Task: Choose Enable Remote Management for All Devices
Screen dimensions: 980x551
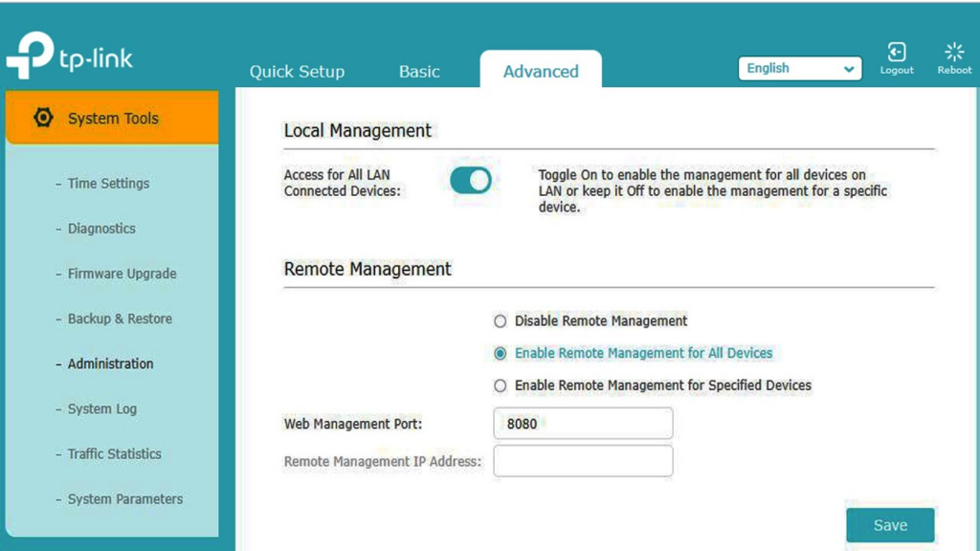Action: pyautogui.click(x=500, y=354)
